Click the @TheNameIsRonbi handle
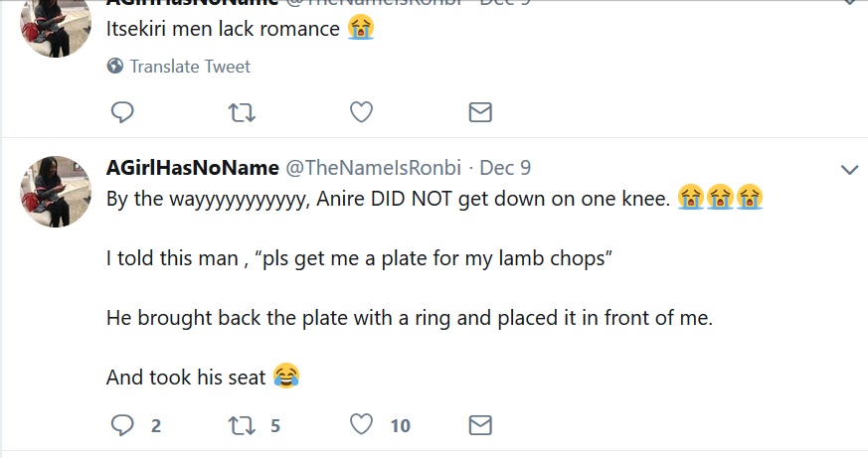Screen dimensions: 868x458 (373, 169)
